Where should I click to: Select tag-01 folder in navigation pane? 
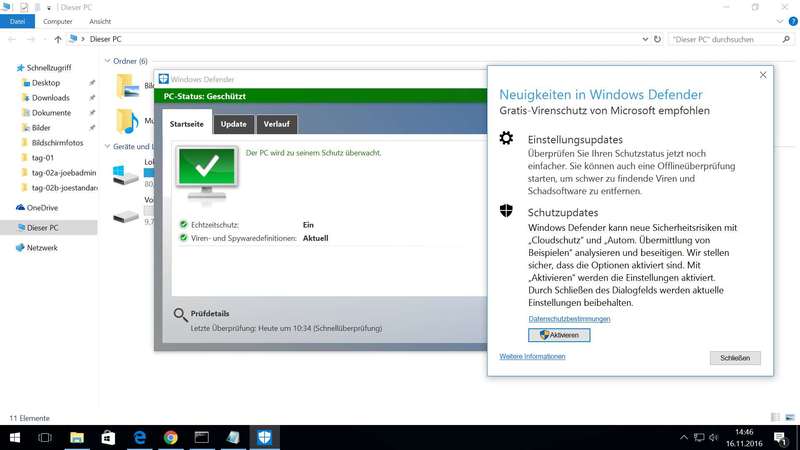pos(42,158)
